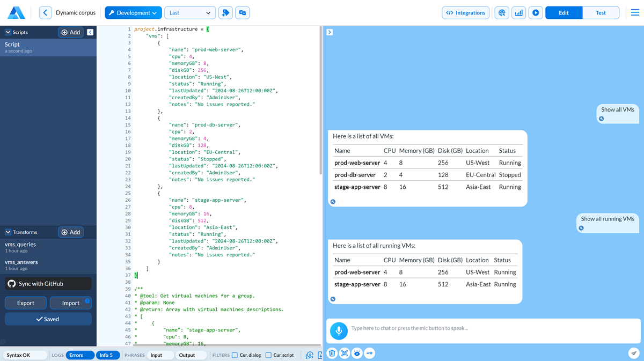Click Sync with GitHub
644x361 pixels.
48,283
